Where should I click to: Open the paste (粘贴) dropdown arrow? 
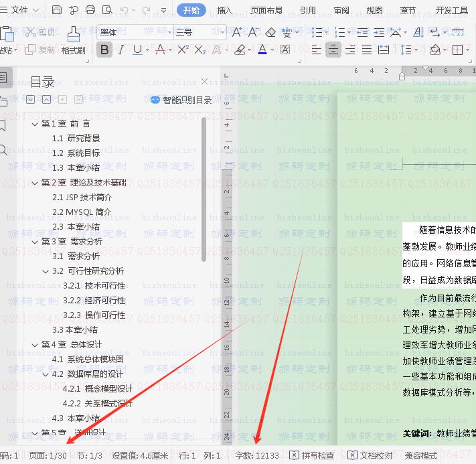coord(16,50)
